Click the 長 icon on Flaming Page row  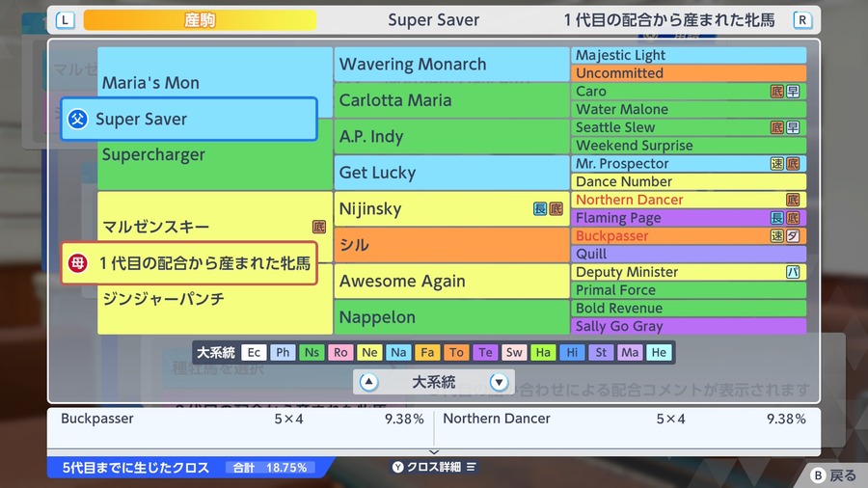[777, 218]
